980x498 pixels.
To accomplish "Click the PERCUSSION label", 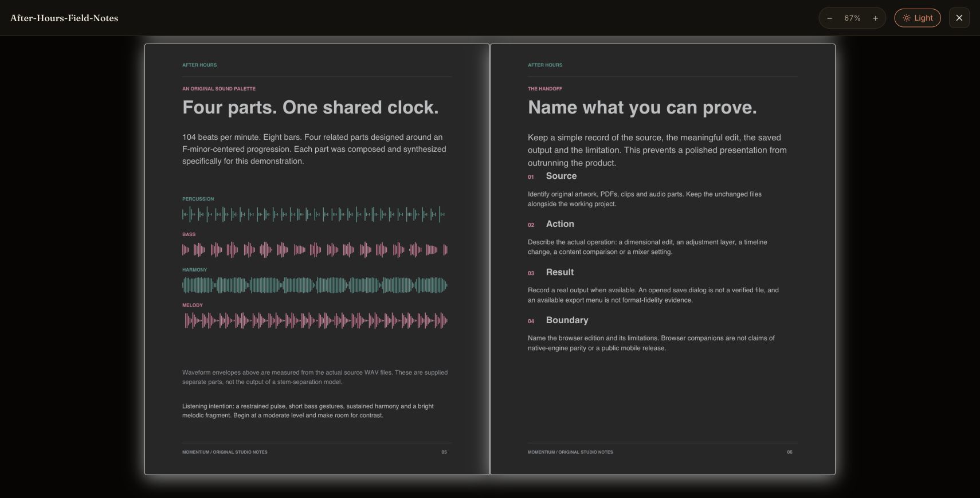I will (198, 199).
